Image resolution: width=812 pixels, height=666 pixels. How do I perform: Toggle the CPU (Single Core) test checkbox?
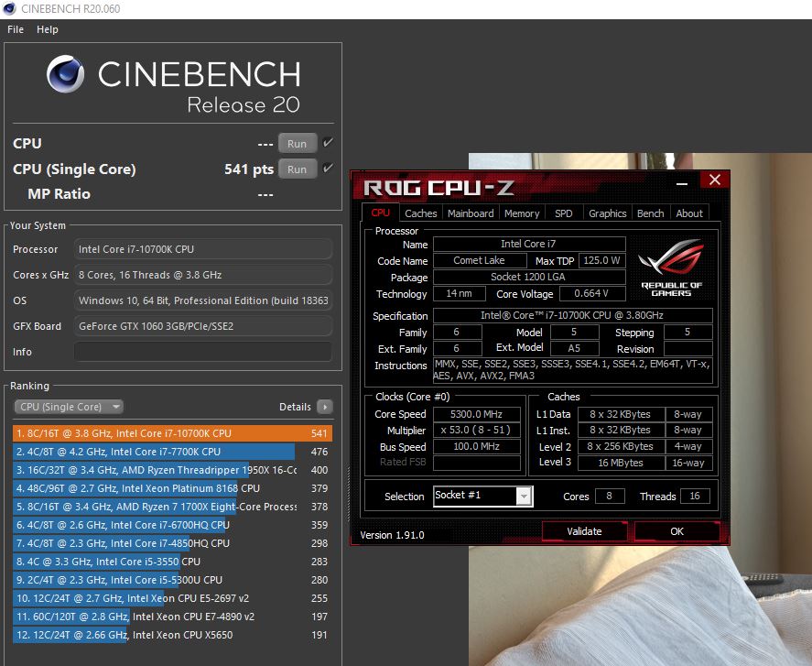(x=328, y=168)
